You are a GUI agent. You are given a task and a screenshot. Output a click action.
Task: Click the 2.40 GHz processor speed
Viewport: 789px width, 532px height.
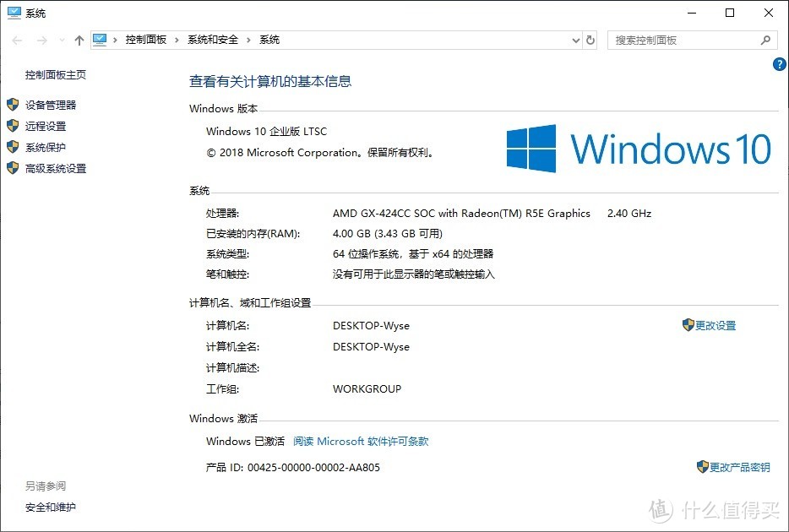tap(629, 213)
